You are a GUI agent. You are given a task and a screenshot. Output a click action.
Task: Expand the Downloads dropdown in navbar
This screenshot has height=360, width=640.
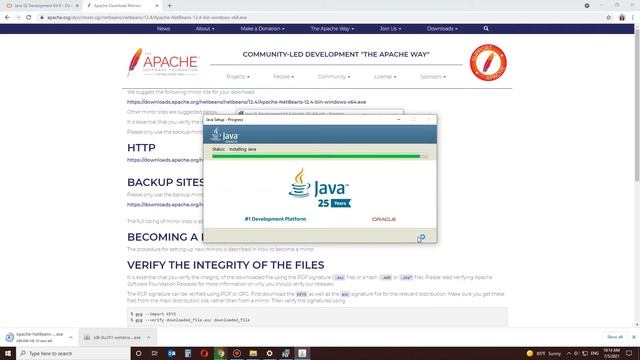pos(442,29)
